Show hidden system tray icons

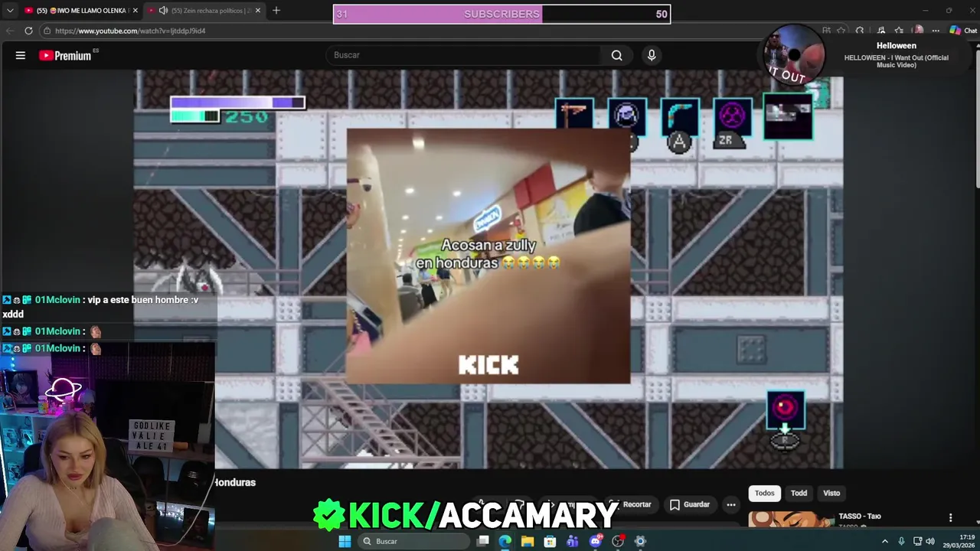pos(885,541)
